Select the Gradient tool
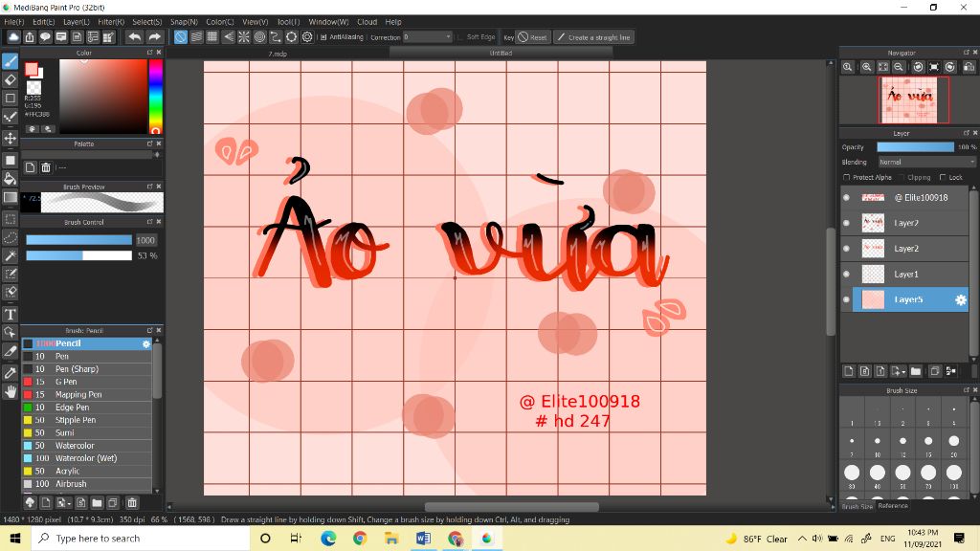 coord(10,197)
